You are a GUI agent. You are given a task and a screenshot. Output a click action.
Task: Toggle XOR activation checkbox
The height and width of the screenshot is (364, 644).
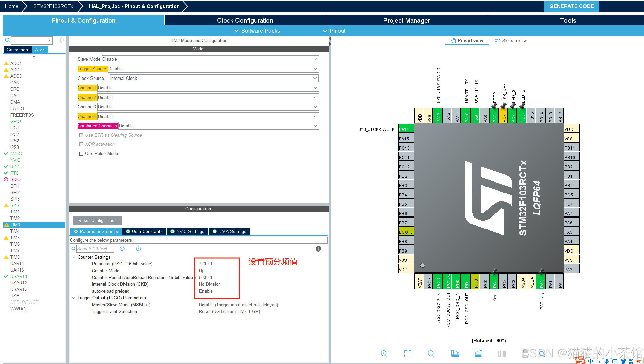click(x=81, y=144)
